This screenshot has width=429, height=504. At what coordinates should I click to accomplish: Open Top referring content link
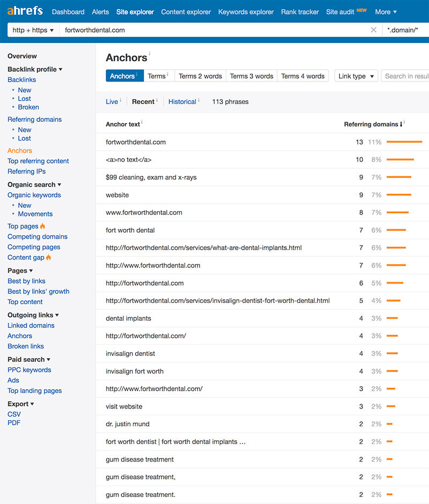point(38,161)
